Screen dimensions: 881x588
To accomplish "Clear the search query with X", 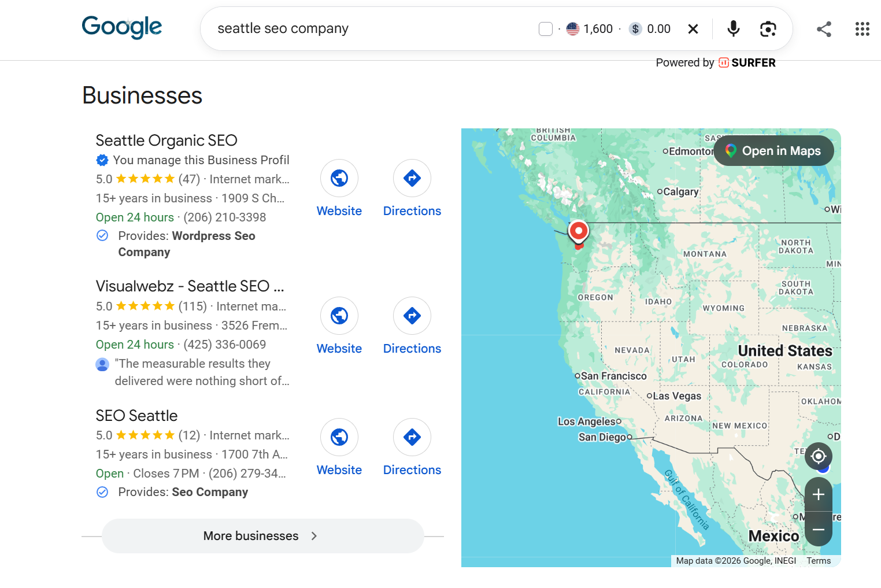I will tap(693, 29).
